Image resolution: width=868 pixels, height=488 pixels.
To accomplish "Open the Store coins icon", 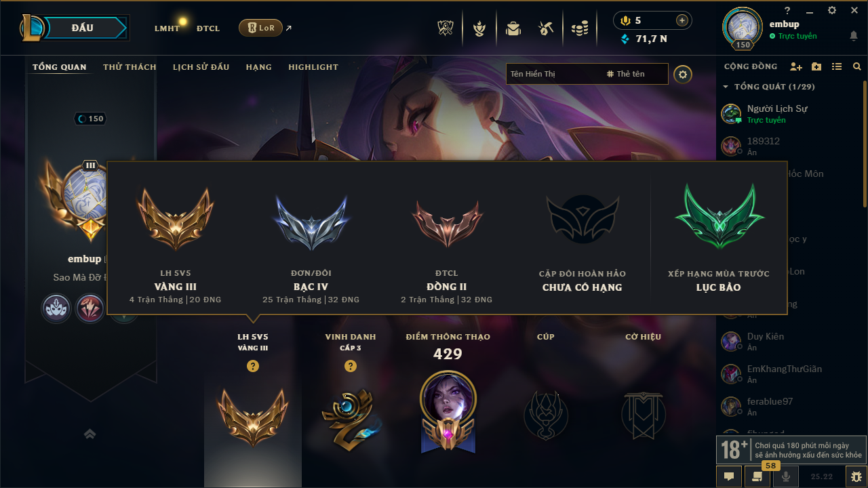I will (x=579, y=28).
